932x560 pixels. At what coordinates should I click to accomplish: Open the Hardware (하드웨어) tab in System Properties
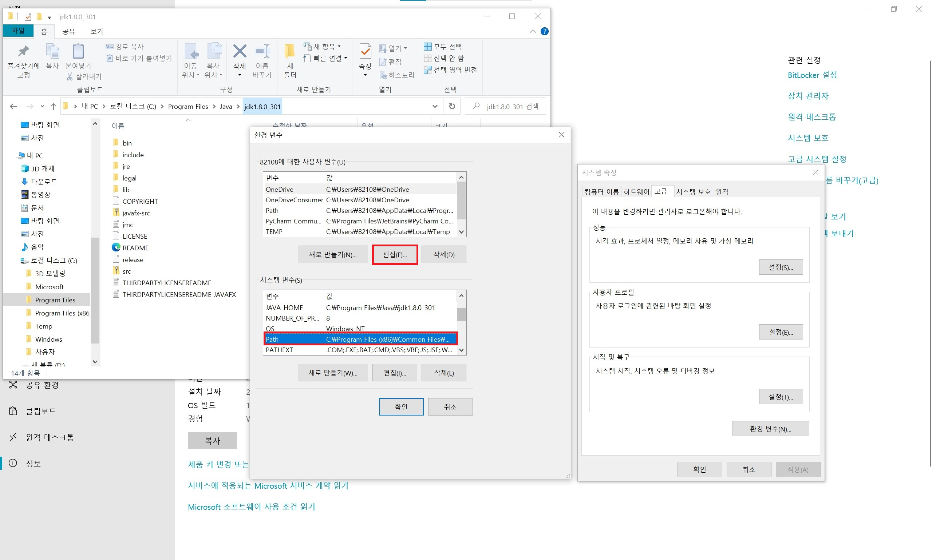tap(636, 192)
